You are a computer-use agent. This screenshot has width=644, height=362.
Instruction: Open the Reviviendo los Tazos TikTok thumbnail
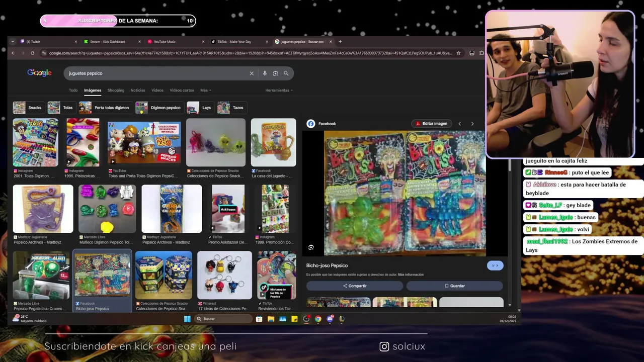point(276,275)
